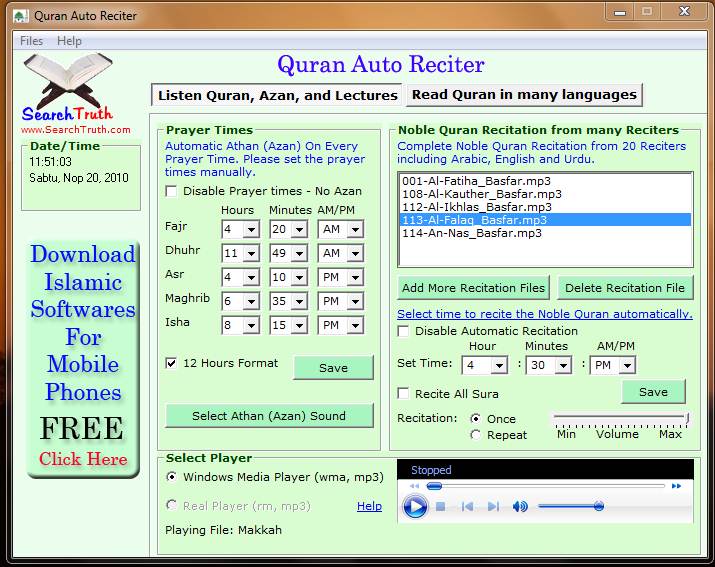Switch to Read Quran in many languages tab
Image resolution: width=715 pixels, height=567 pixels.
click(524, 95)
